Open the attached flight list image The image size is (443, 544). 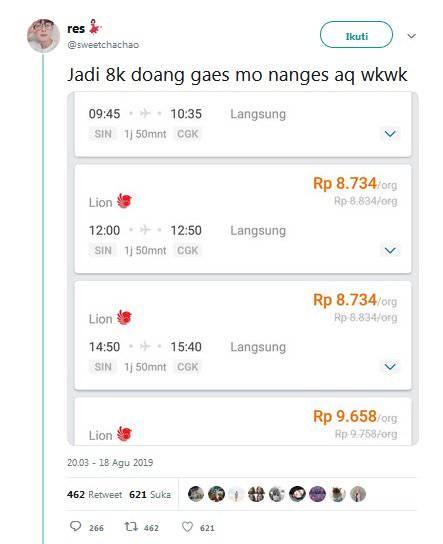pos(243,269)
